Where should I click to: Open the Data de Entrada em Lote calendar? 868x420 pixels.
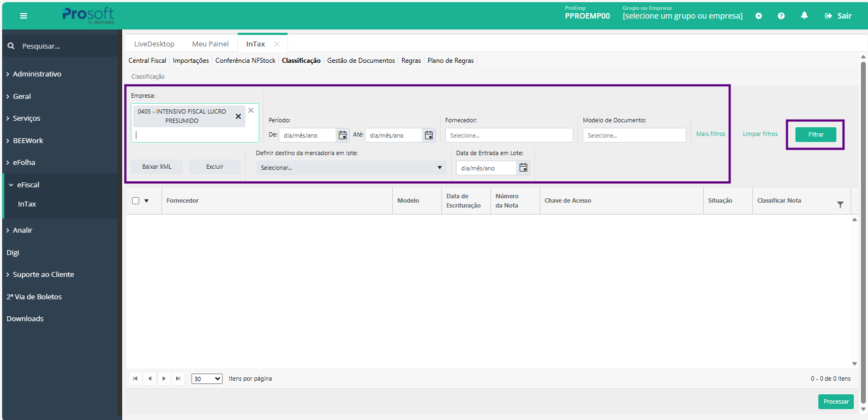coord(523,168)
